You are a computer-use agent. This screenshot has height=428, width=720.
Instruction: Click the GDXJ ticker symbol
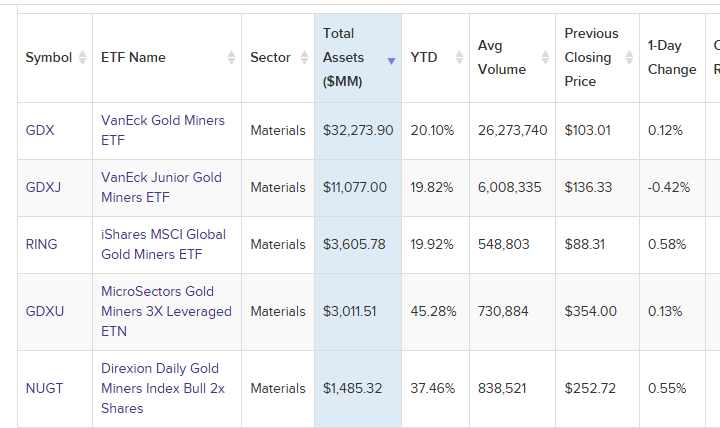click(44, 187)
